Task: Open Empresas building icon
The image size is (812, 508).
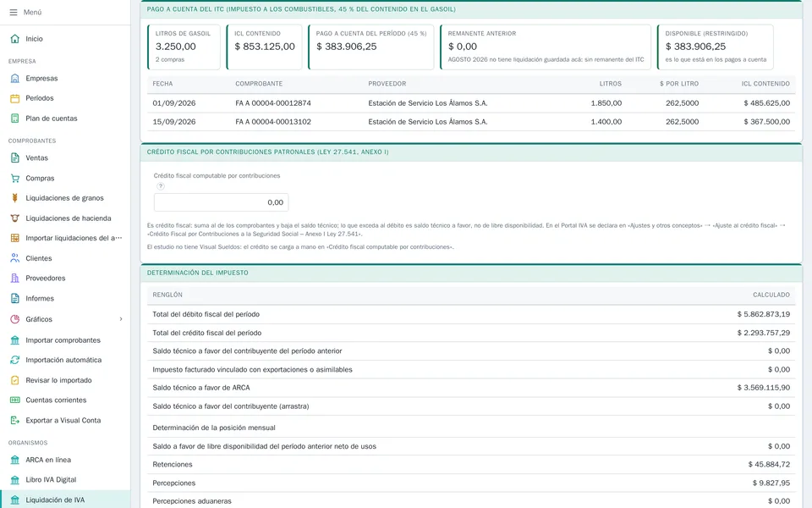Action: (15, 78)
